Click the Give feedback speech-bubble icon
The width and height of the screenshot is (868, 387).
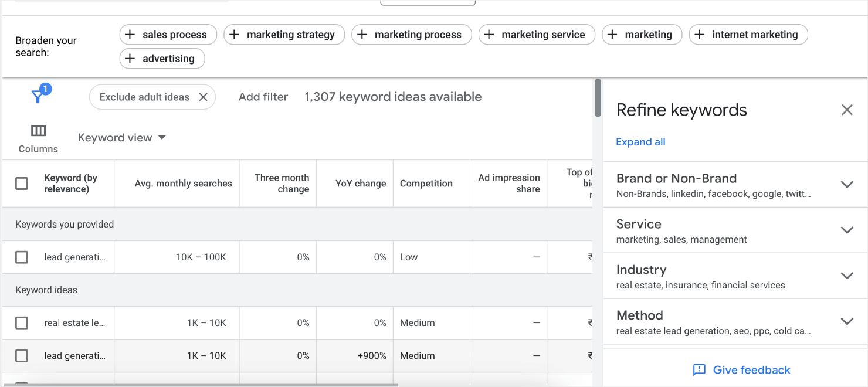tap(699, 370)
